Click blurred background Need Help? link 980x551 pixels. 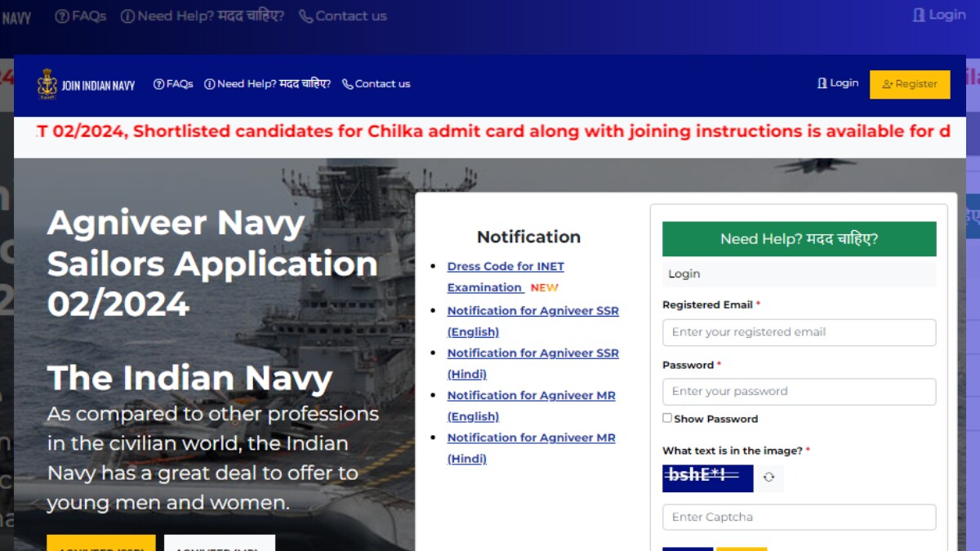(203, 16)
